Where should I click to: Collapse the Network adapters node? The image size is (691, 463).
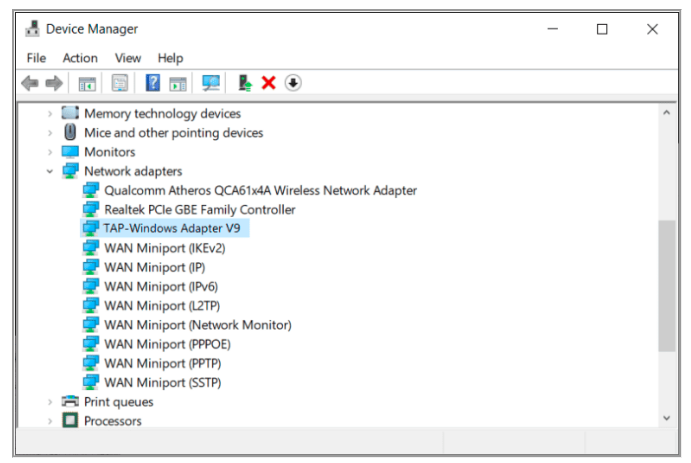click(50, 171)
